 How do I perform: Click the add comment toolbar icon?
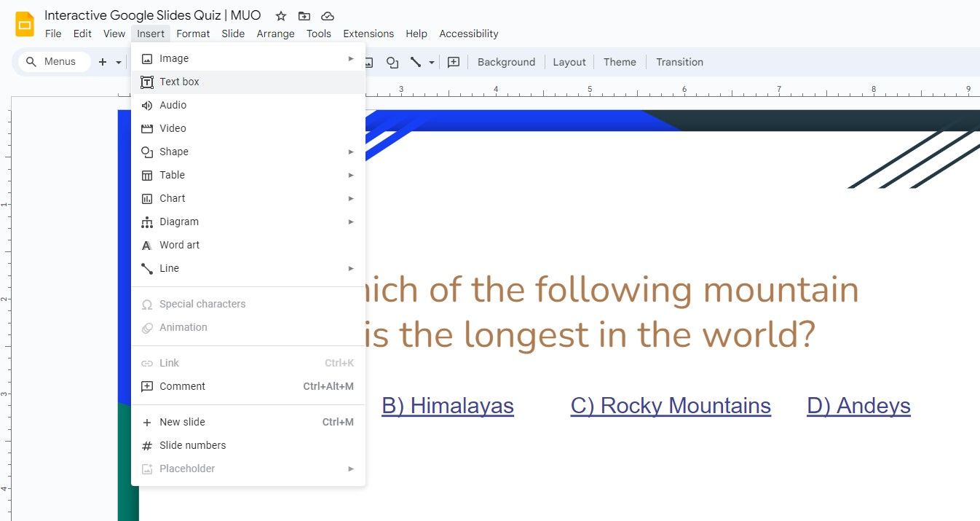[454, 62]
